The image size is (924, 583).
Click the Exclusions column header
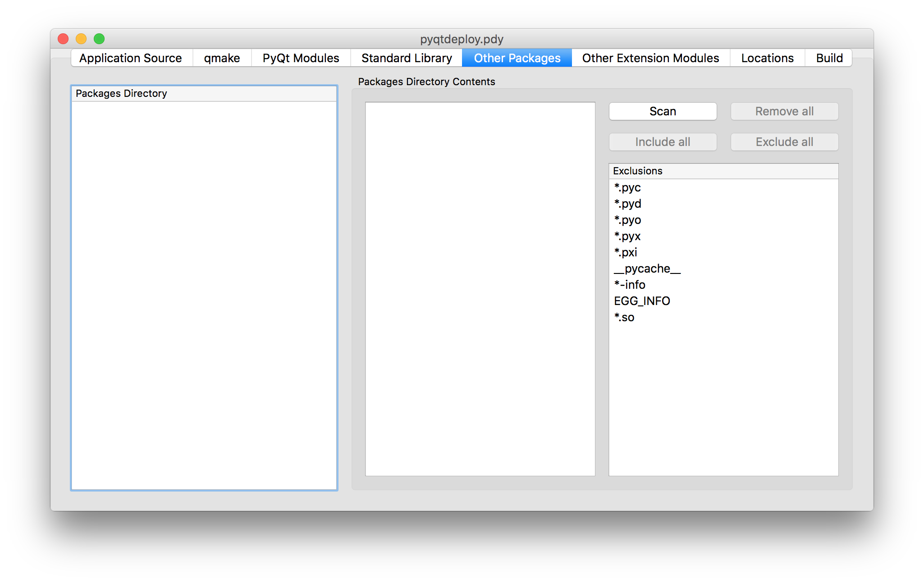[723, 171]
